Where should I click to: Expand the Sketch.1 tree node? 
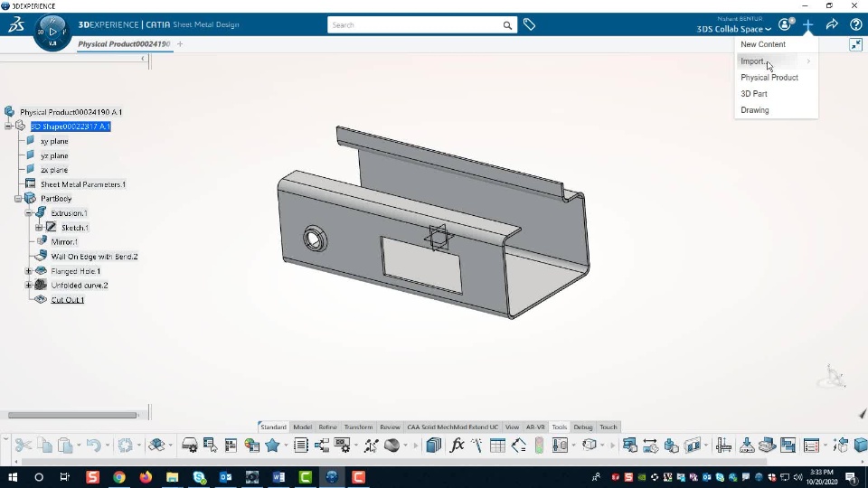click(x=39, y=228)
